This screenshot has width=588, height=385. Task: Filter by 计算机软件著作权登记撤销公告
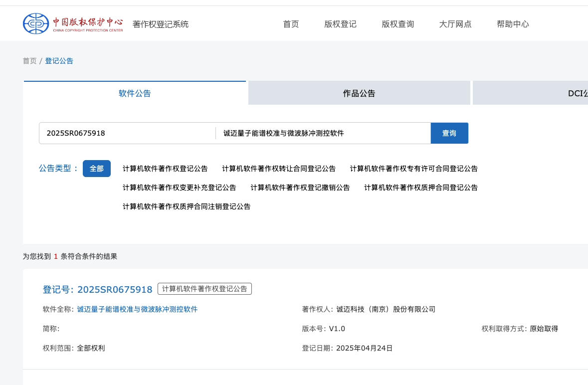(300, 188)
